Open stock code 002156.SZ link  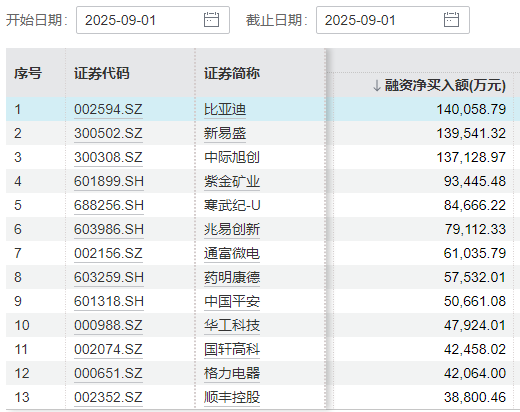click(x=108, y=253)
